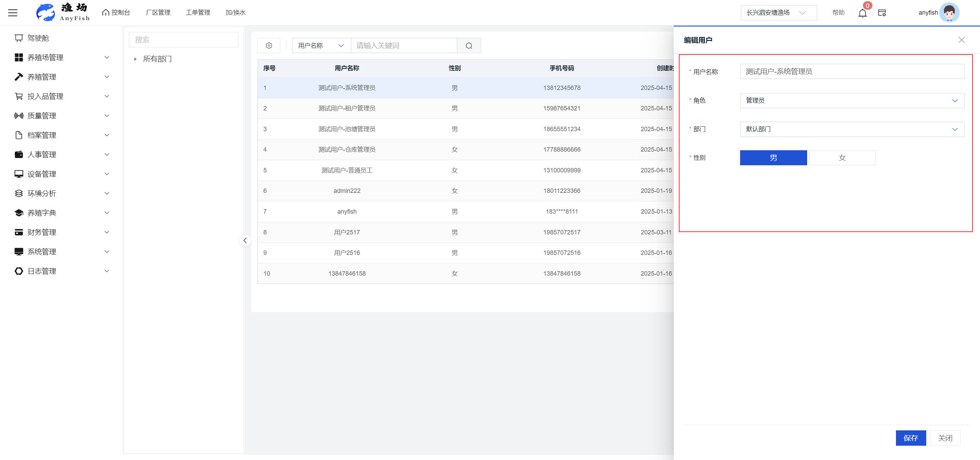Click the search magnifier icon button

click(x=469, y=46)
